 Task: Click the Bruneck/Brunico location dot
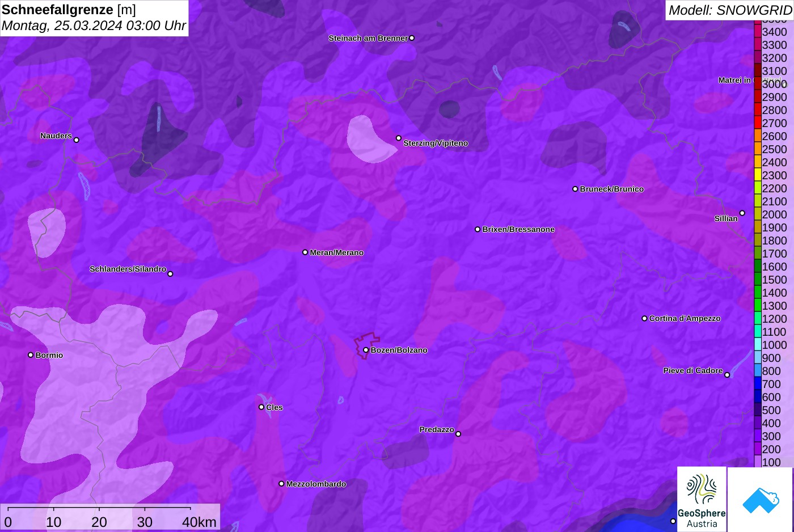(575, 189)
